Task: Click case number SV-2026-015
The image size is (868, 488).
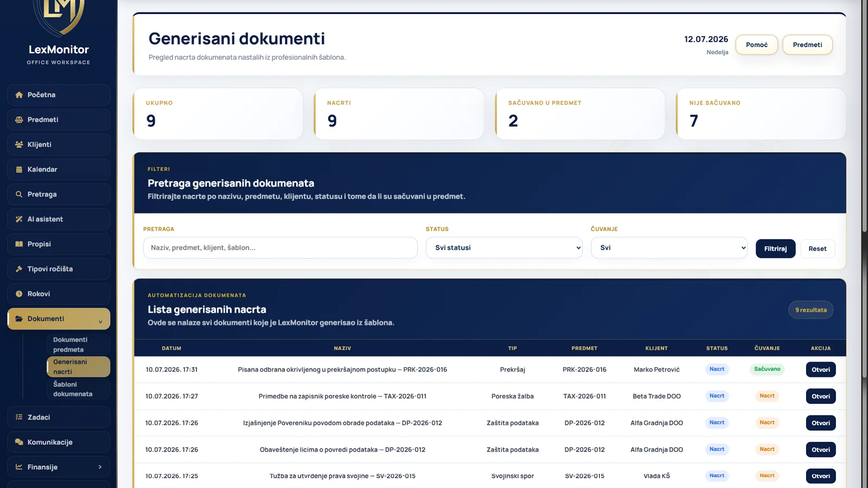Action: [x=584, y=476]
